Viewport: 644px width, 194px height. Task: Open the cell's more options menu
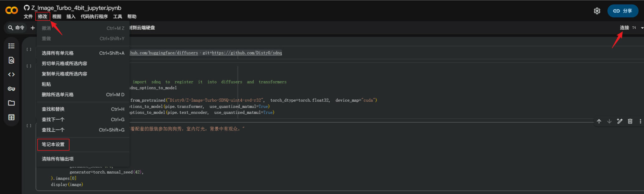[640, 121]
